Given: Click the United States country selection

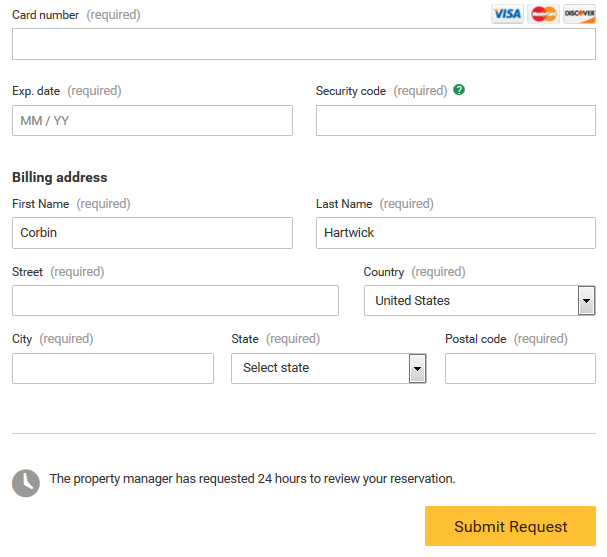Looking at the screenshot, I should coord(479,301).
